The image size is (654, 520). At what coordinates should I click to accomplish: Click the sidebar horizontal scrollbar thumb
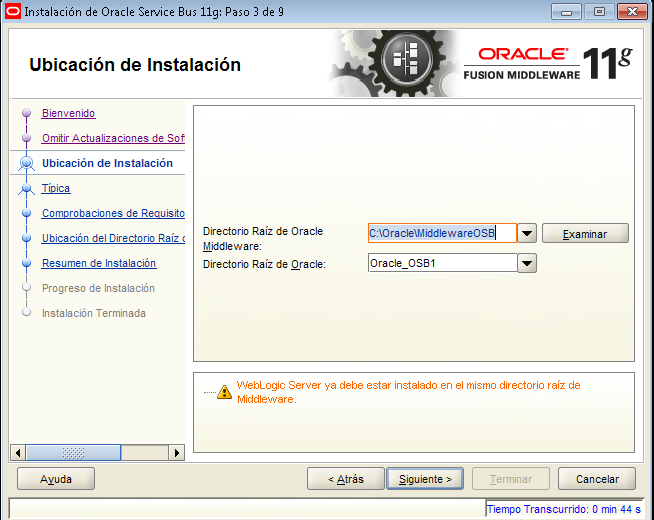(x=73, y=452)
